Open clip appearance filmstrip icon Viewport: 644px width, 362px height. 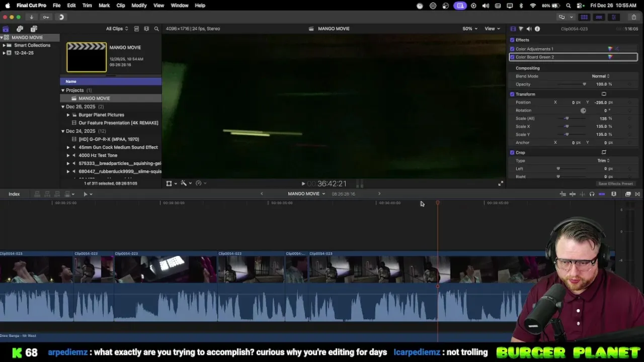[614, 194]
